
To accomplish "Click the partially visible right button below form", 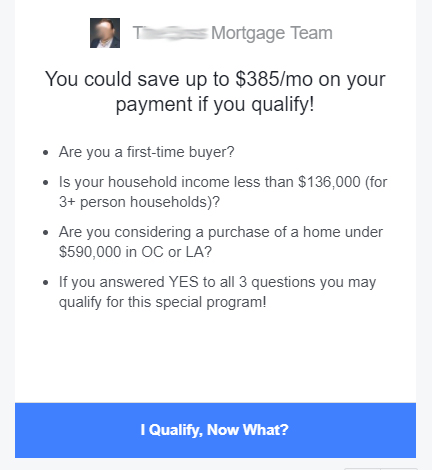I will [399, 469].
